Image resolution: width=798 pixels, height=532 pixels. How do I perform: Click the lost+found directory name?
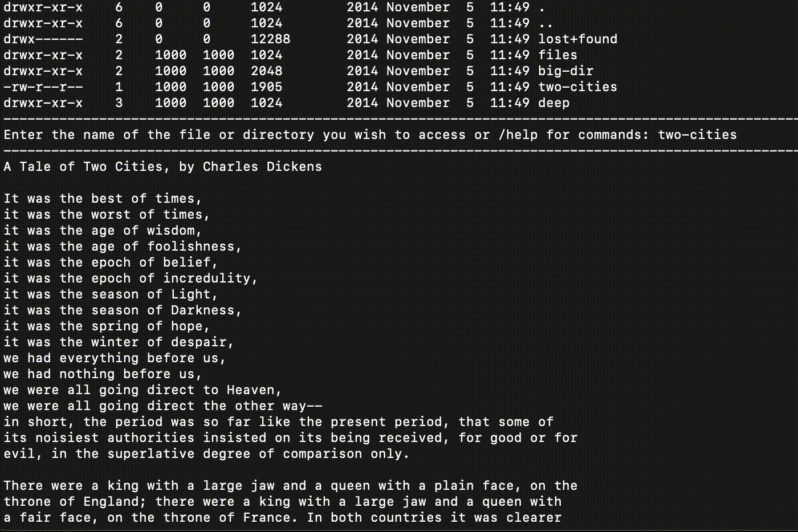(577, 39)
